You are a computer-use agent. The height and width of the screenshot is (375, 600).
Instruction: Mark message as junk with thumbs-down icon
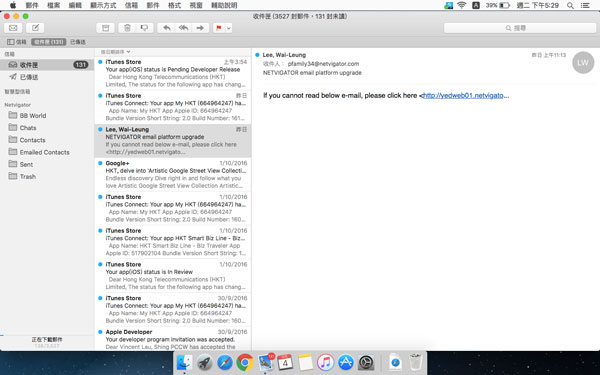click(x=145, y=28)
